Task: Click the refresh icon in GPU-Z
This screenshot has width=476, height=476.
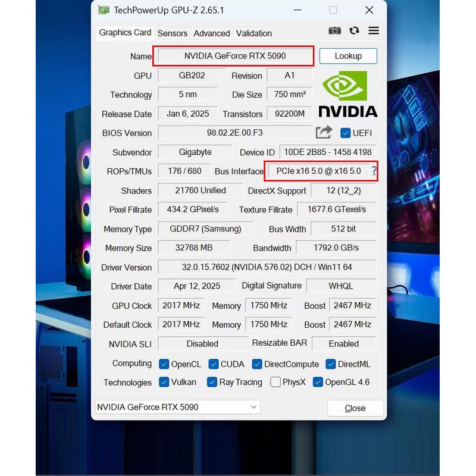Action: 354,31
